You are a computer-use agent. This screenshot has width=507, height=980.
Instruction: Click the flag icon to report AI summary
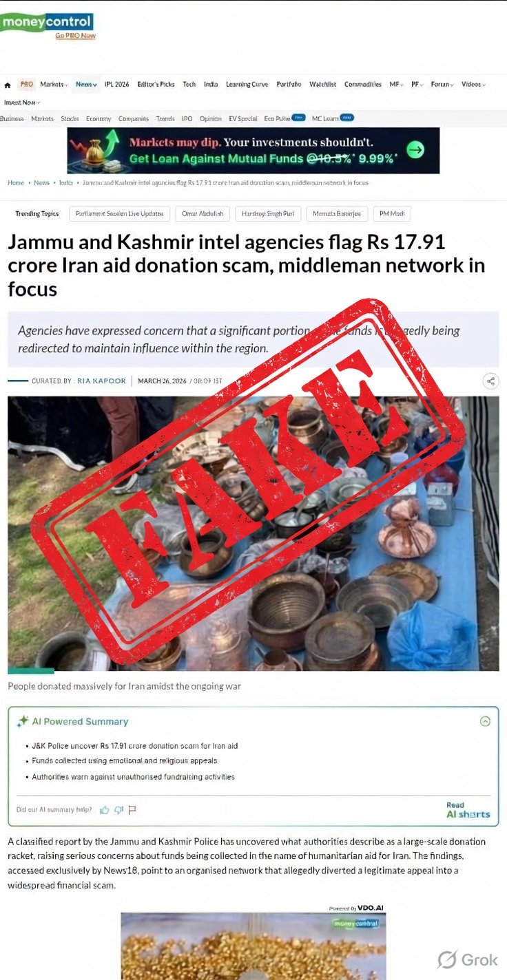click(132, 810)
